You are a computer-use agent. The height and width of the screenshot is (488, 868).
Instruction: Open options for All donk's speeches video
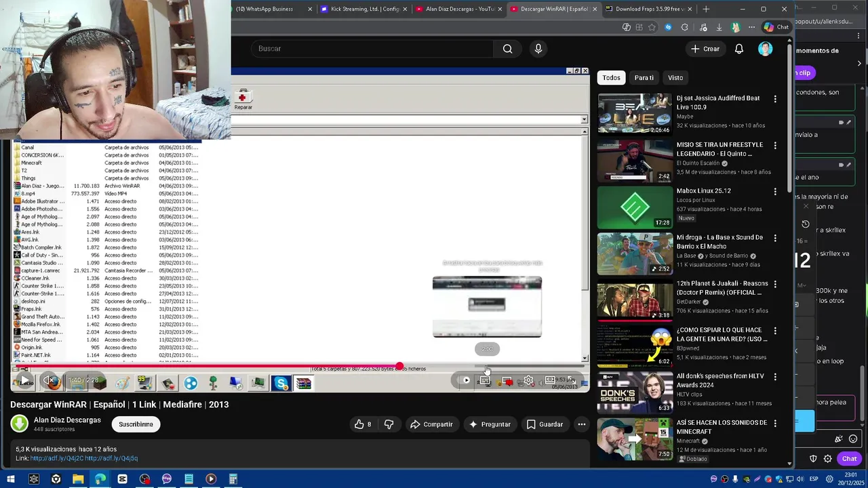[x=775, y=377]
